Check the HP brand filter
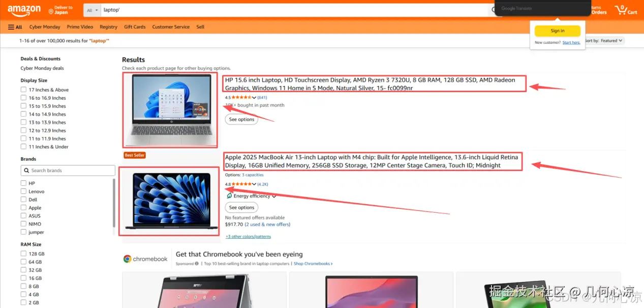Viewport: 644px width, 308px height. point(23,183)
